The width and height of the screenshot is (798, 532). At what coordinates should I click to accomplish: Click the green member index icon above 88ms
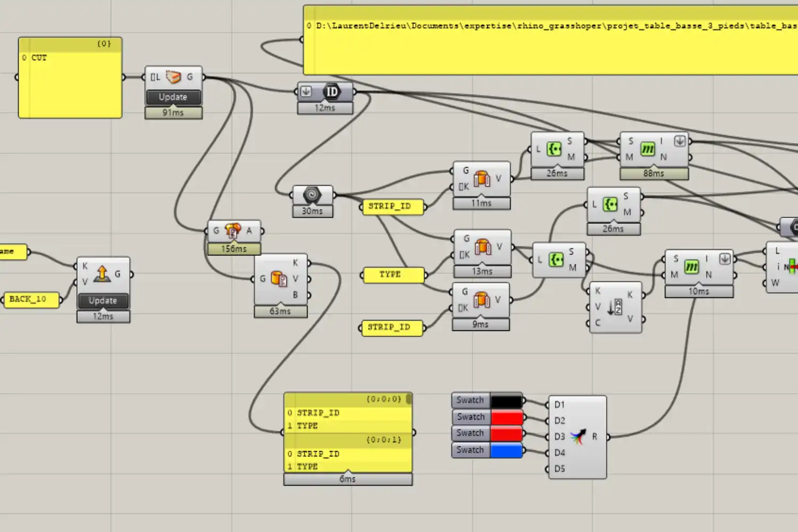647,149
